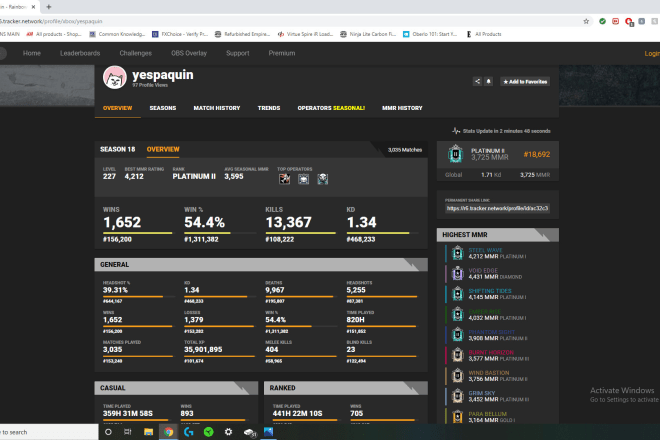
Task: Click the Grim Sky season rank icon
Action: [458, 396]
